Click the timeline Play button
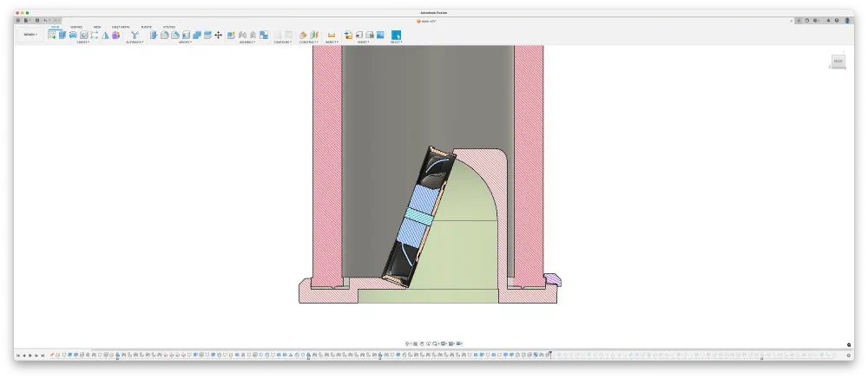 30,356
